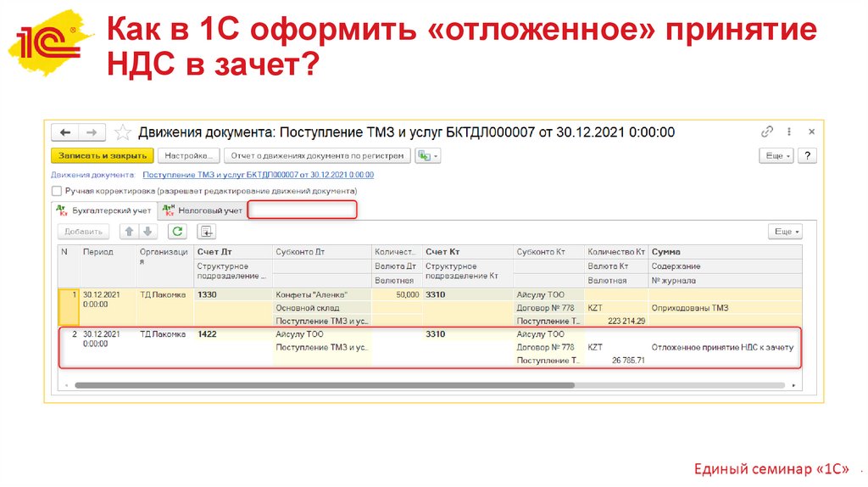This screenshot has height=487, width=868.
Task: Click the table output icon beside refresh
Action: [x=206, y=232]
